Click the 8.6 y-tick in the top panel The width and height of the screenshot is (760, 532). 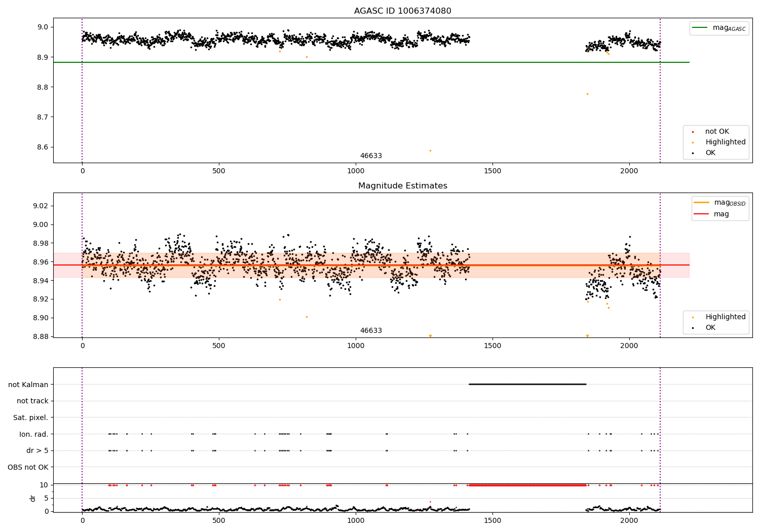(x=44, y=147)
